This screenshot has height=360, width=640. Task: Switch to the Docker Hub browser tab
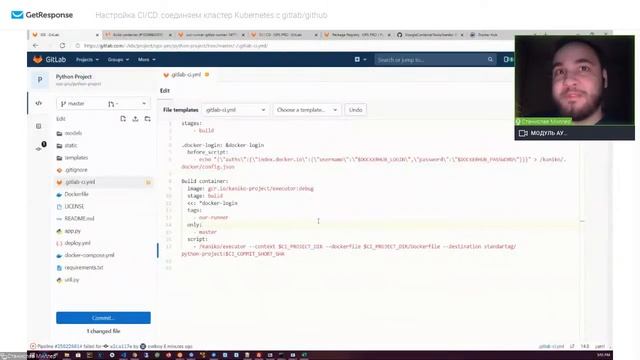pos(488,35)
